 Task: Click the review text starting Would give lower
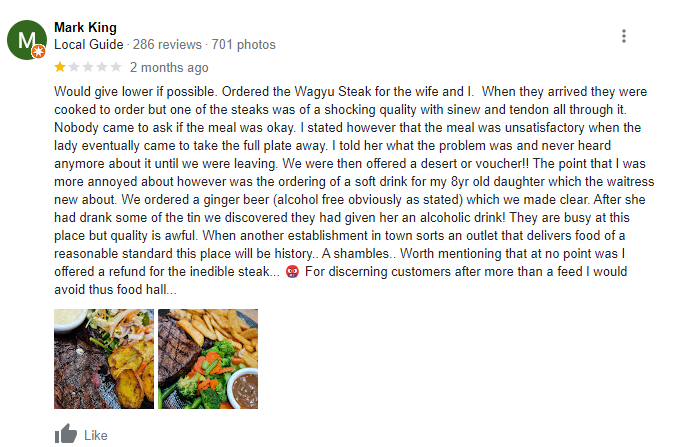(x=354, y=190)
